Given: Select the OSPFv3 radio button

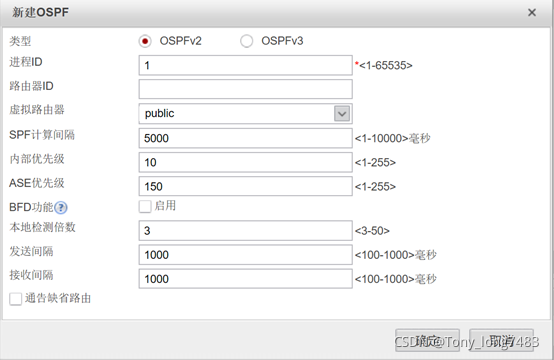Looking at the screenshot, I should click(246, 41).
